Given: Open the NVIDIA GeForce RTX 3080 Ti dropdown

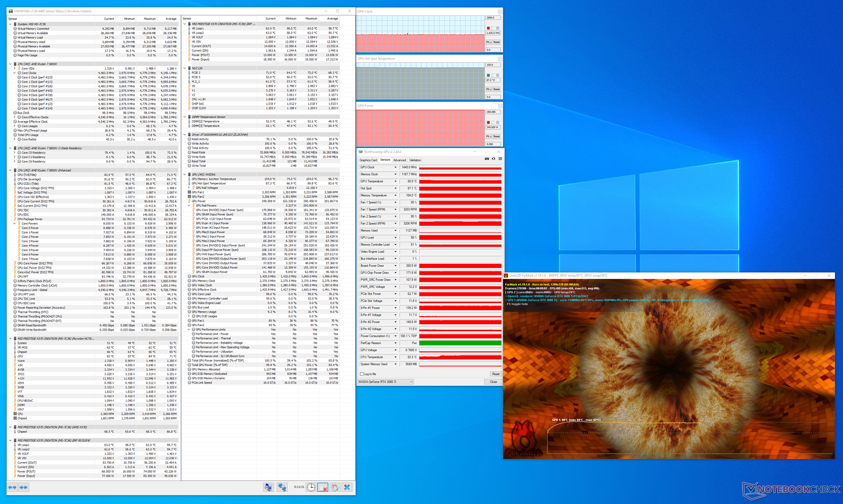Looking at the screenshot, I should [386, 382].
